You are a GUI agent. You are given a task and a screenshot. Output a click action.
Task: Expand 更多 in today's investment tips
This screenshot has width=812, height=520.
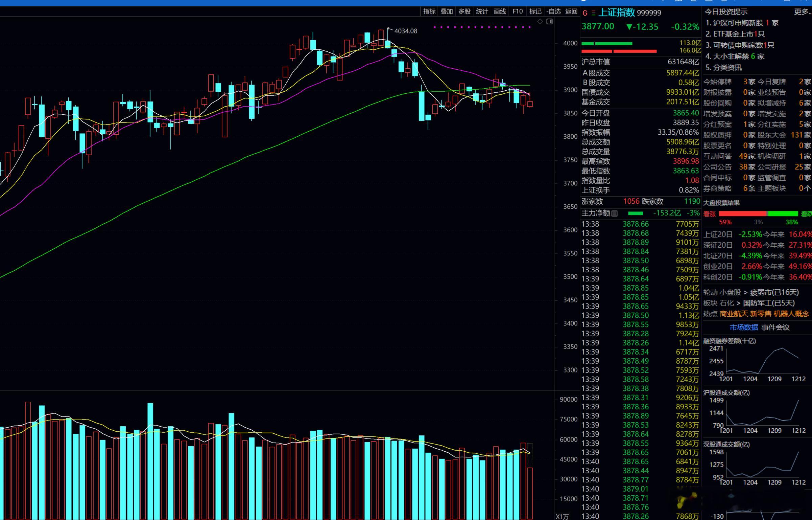point(802,12)
